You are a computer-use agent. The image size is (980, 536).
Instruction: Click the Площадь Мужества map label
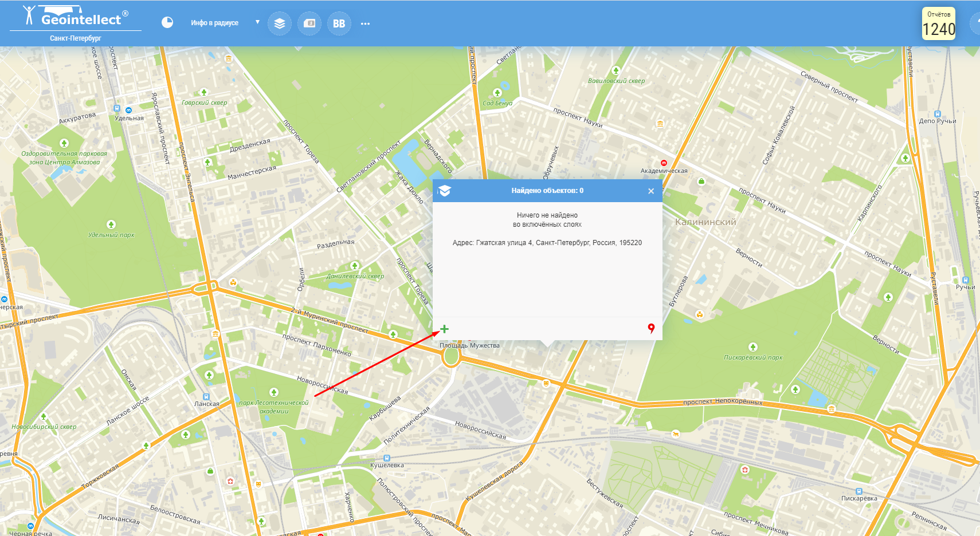469,345
